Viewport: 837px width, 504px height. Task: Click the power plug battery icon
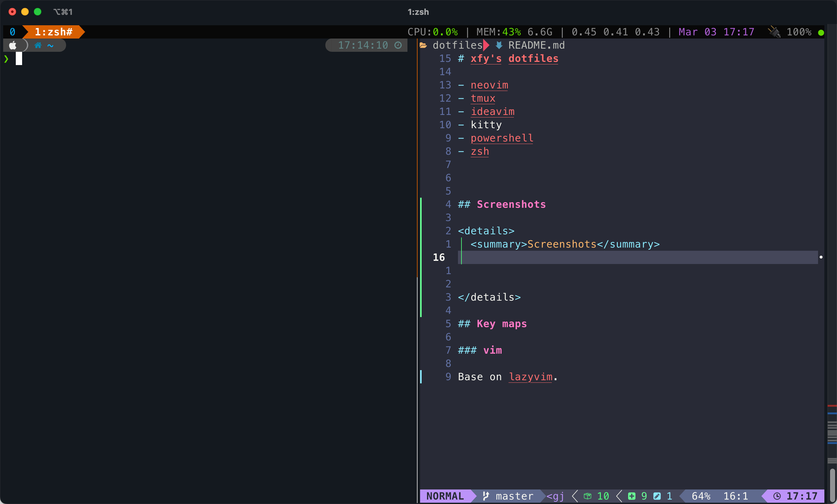[774, 32]
